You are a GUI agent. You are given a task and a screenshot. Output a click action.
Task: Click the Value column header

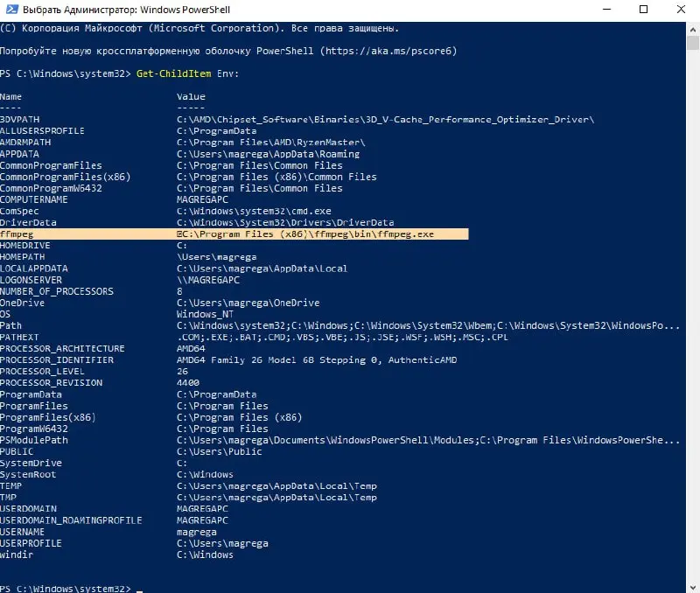pos(191,96)
